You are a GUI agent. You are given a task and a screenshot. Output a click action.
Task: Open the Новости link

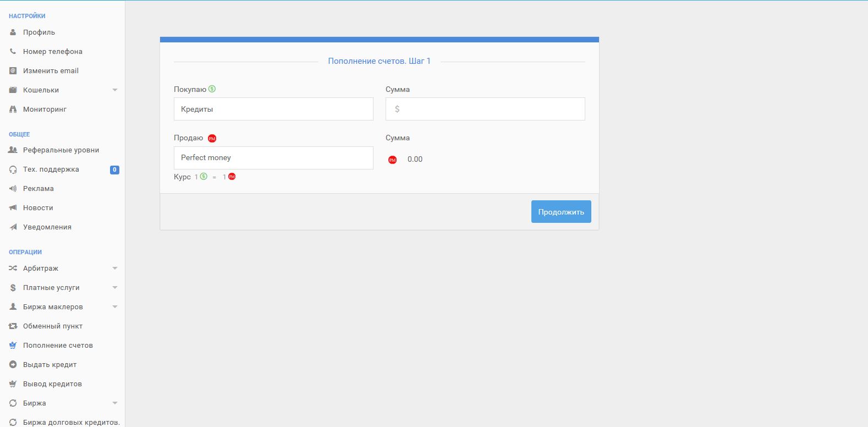pyautogui.click(x=38, y=208)
